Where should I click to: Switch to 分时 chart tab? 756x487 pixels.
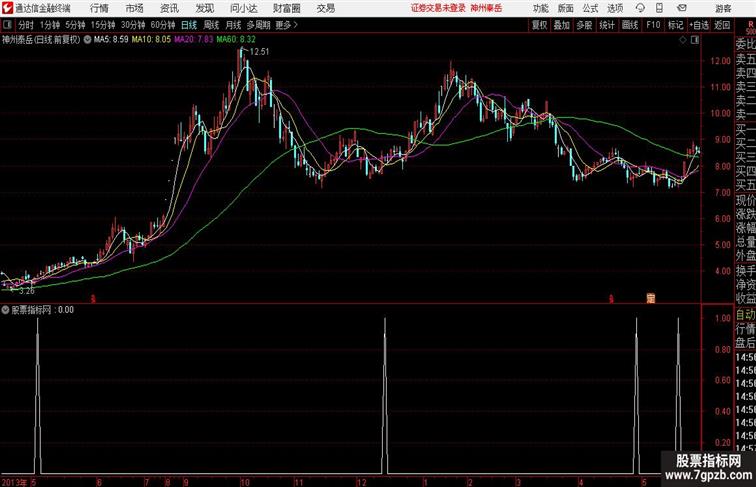[26, 25]
